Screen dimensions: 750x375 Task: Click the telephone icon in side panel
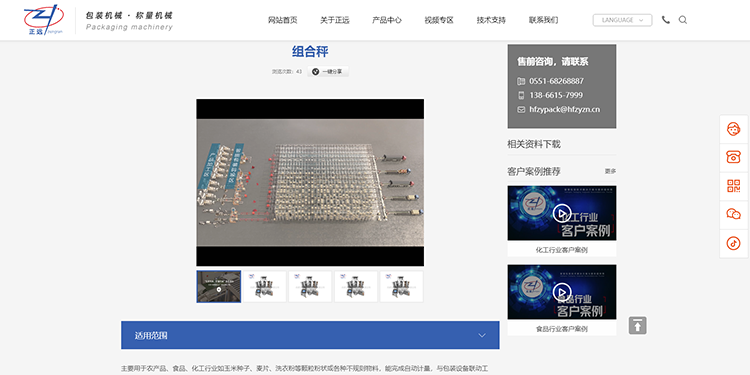(733, 157)
